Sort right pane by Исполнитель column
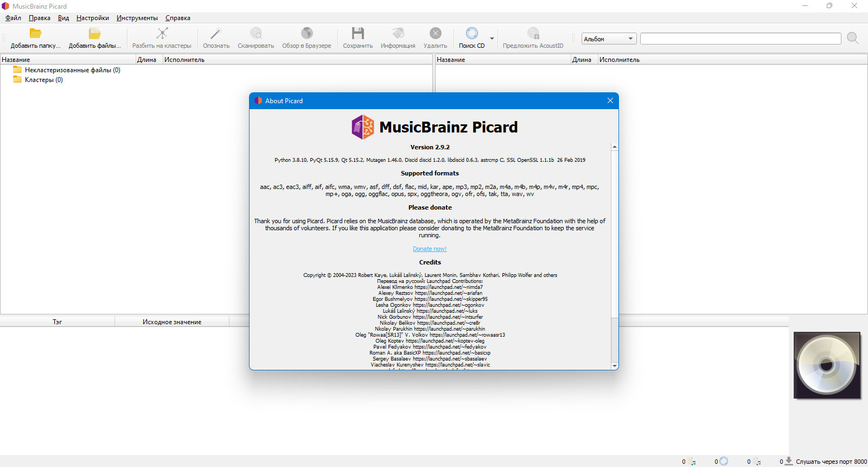 click(x=732, y=60)
